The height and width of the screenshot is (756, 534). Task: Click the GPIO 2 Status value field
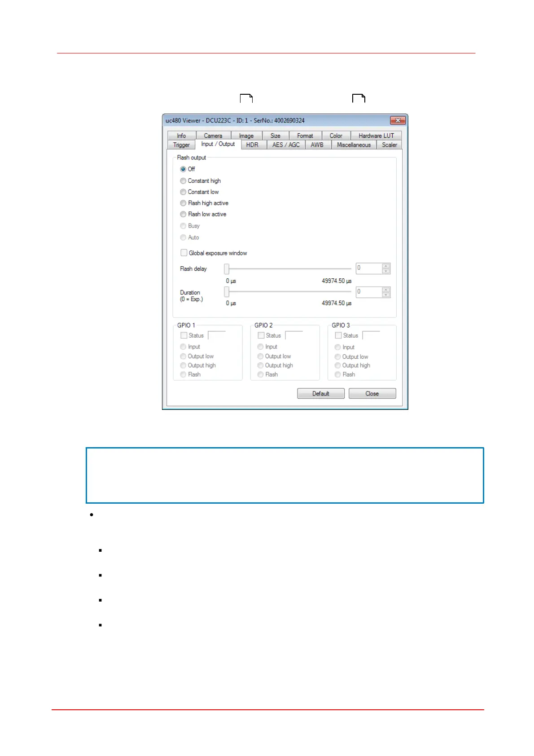[294, 335]
